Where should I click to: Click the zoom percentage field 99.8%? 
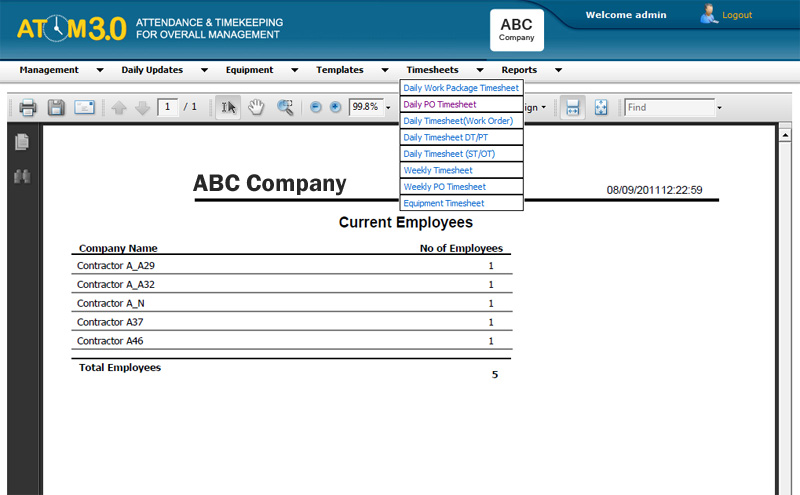[x=366, y=107]
